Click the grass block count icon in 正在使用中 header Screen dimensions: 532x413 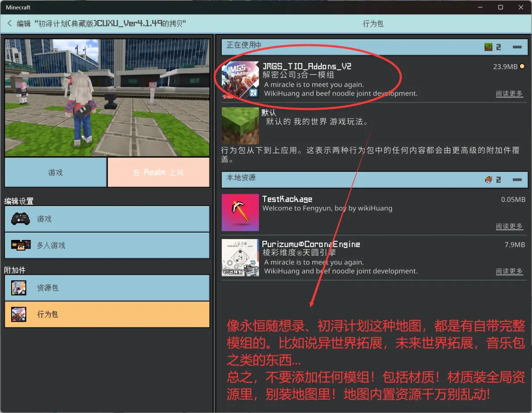tap(488, 47)
